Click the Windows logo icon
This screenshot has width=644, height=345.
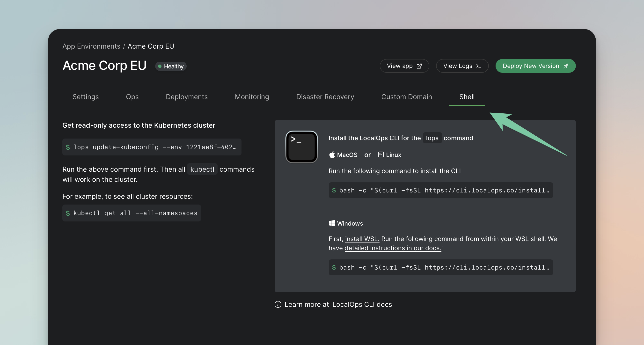click(x=332, y=223)
